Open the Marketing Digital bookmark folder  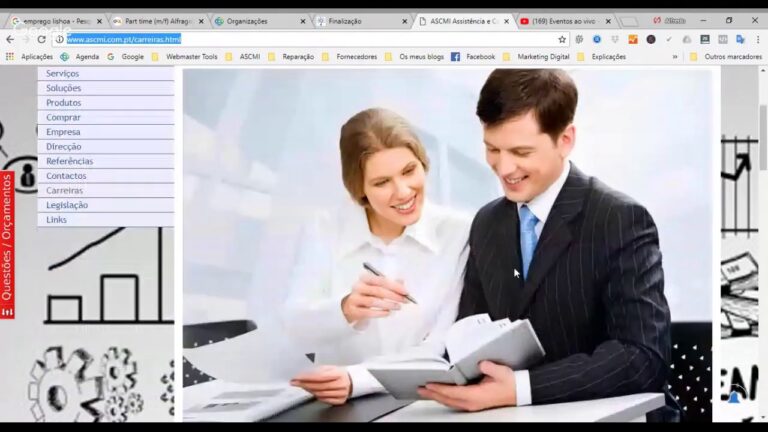pos(536,57)
